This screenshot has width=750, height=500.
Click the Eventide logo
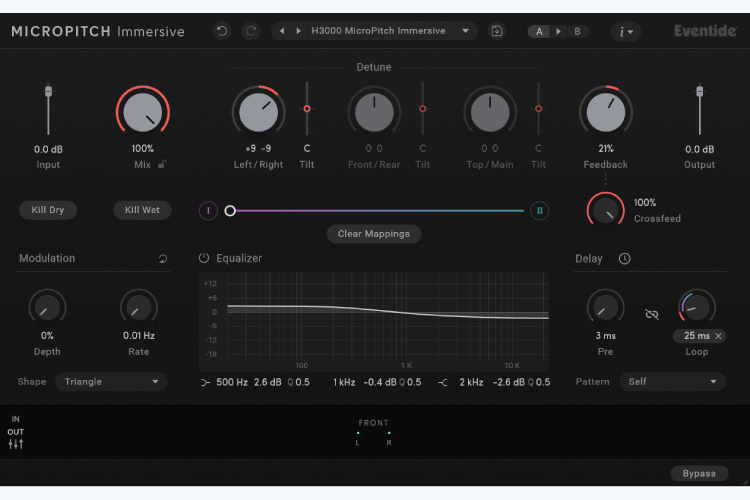705,31
